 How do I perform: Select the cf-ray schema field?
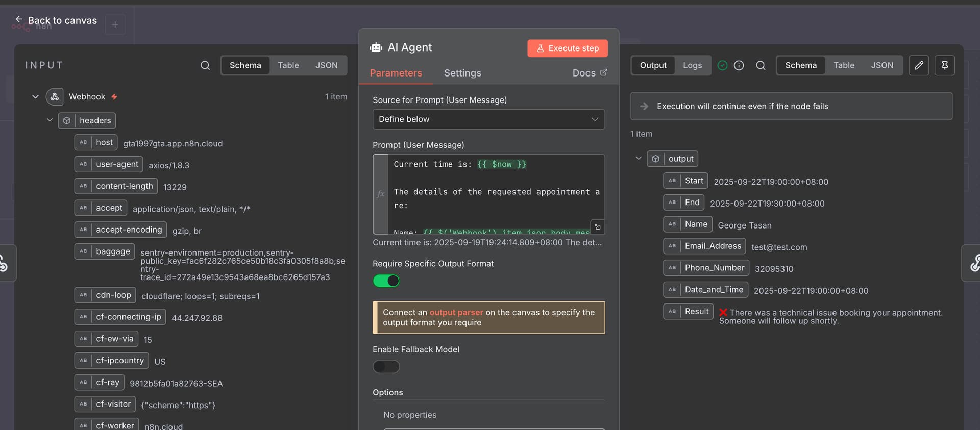coord(100,382)
